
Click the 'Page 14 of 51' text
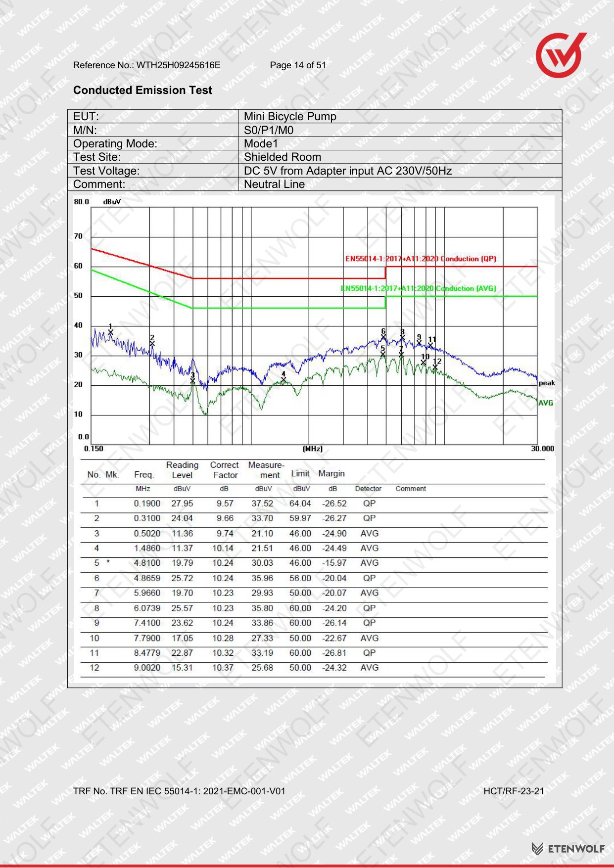(298, 65)
